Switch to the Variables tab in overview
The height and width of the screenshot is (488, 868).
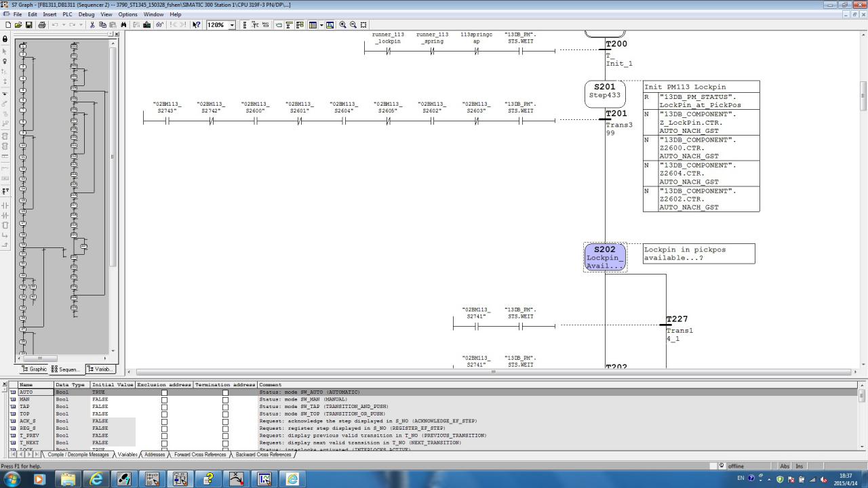coord(100,369)
